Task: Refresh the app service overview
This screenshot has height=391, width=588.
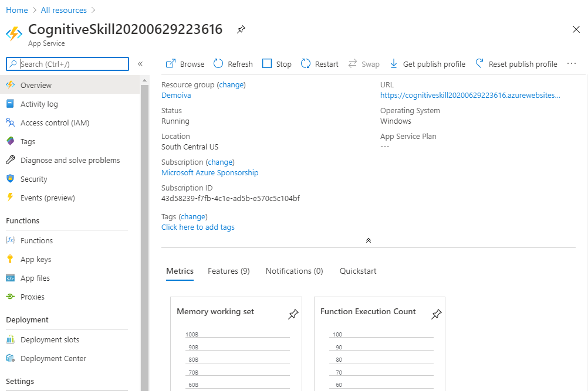Action: 233,64
